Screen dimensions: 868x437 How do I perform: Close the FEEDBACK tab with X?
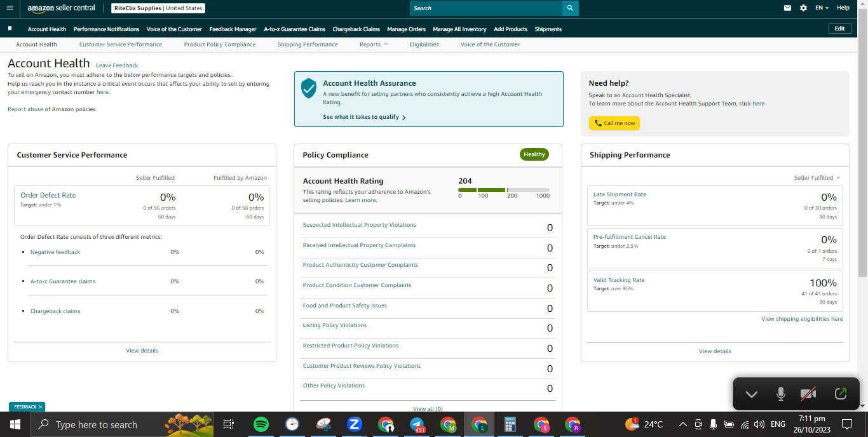click(x=40, y=407)
